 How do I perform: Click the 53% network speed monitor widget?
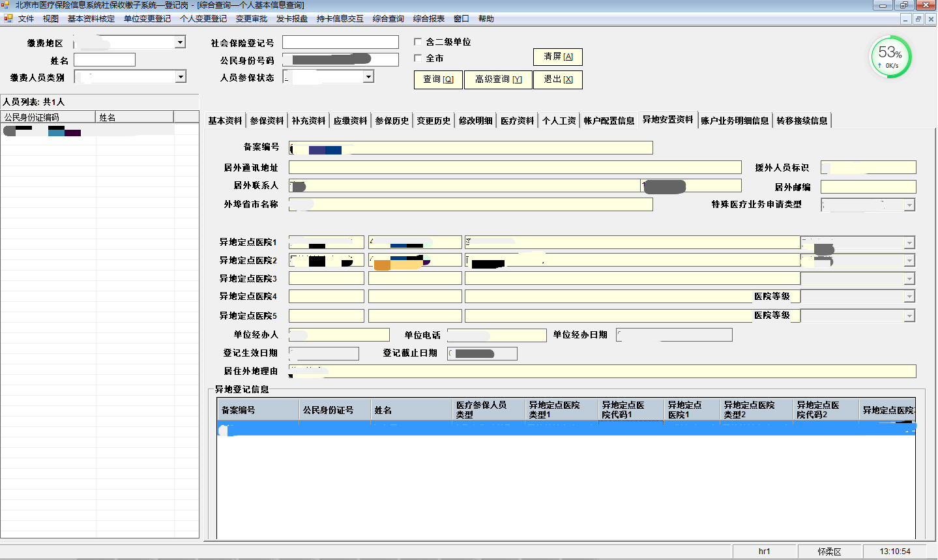(x=890, y=57)
